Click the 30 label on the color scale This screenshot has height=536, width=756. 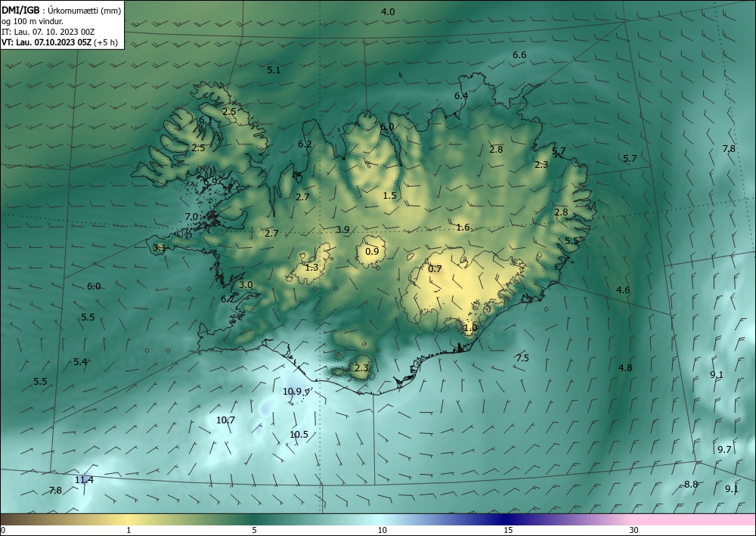[634, 530]
